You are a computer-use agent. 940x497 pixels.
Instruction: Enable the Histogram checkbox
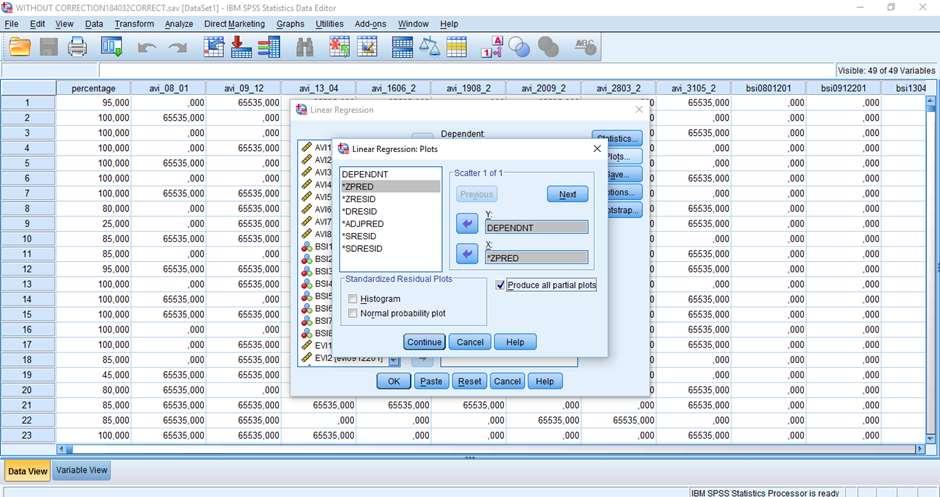352,299
